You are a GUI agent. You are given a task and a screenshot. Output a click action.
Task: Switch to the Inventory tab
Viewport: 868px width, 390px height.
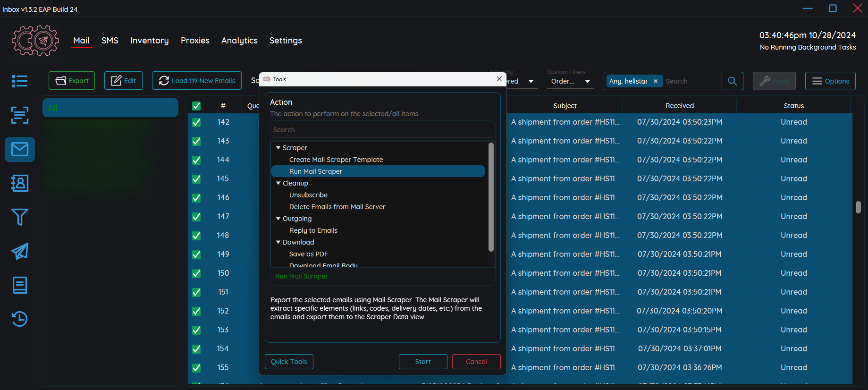pos(149,41)
